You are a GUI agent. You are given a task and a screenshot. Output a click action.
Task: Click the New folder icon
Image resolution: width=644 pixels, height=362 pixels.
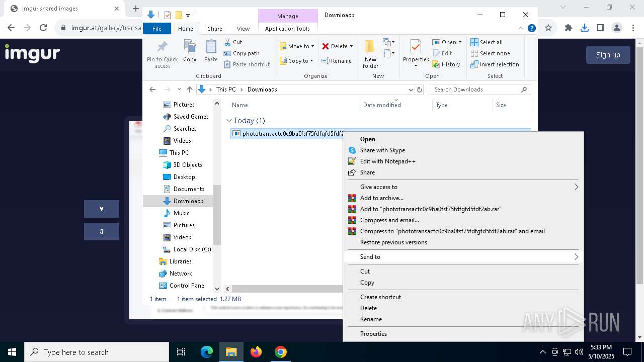370,54
